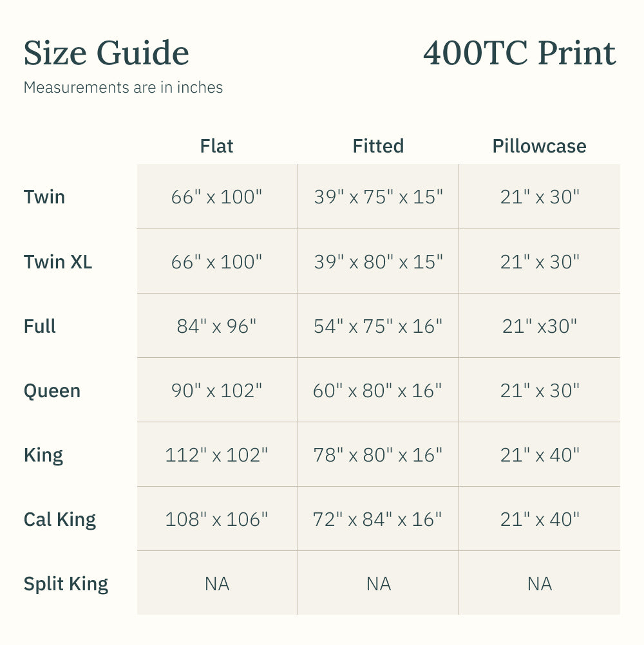Select the Twin XL fitted size 39" x 80" x 15"
Viewport: 644px width, 645px height.
tap(378, 262)
